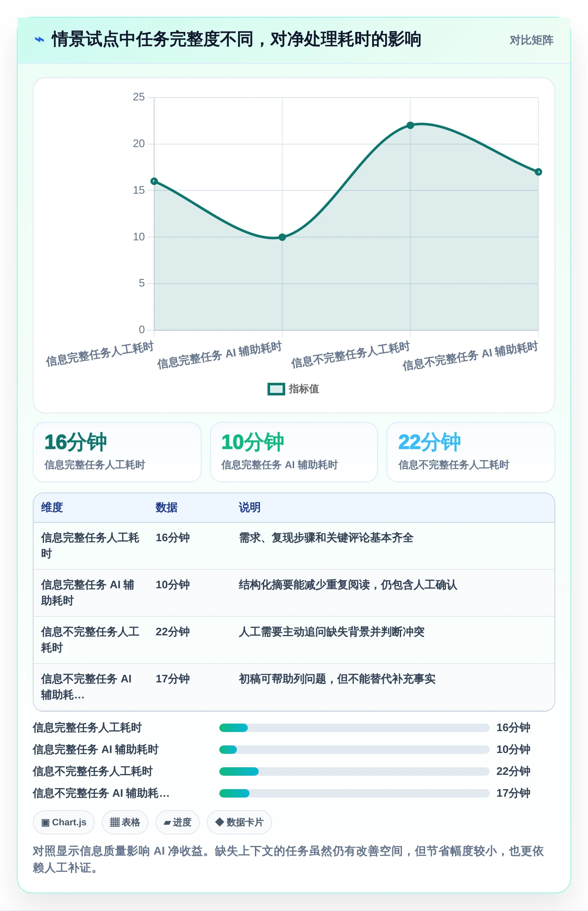Click the 表格 tag chip
Screen dimensions: 588x911
tap(125, 822)
